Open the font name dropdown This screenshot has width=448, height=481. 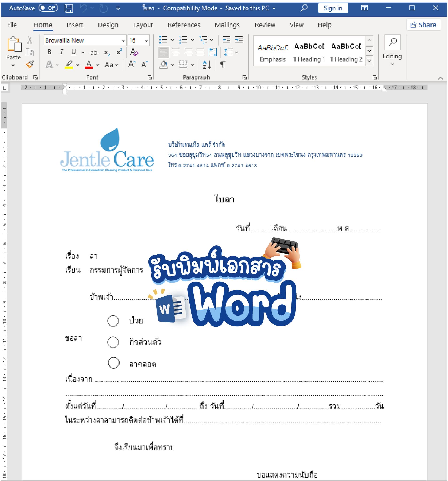point(123,40)
